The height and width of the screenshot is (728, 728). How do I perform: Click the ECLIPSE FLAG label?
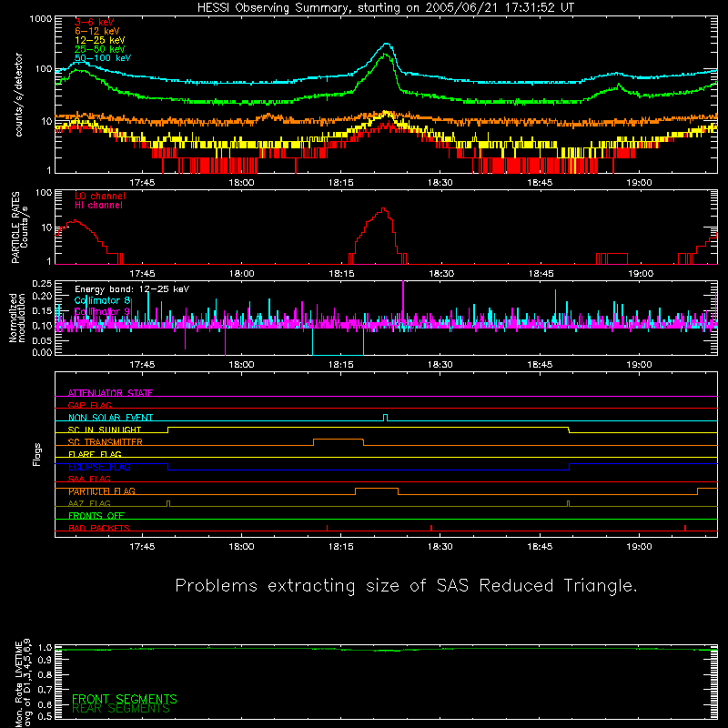tap(99, 467)
